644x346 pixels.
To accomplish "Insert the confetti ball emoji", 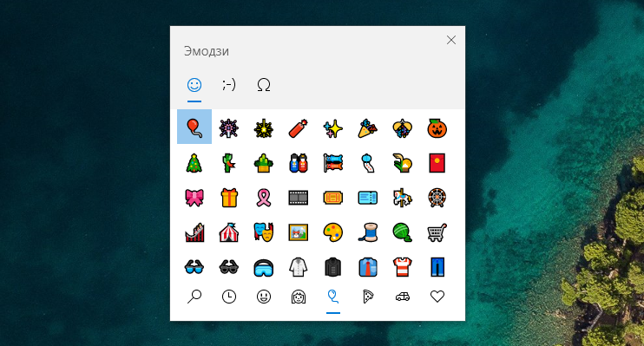I will click(403, 128).
